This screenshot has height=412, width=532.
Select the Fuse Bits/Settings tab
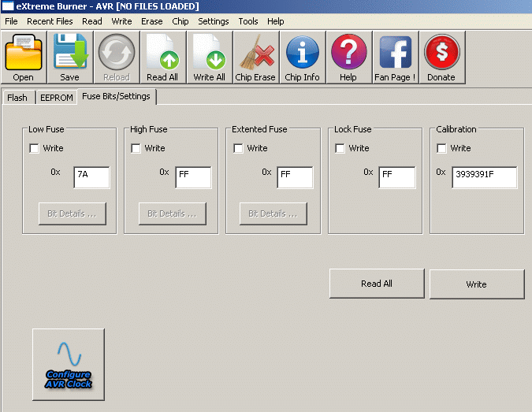[x=117, y=97]
